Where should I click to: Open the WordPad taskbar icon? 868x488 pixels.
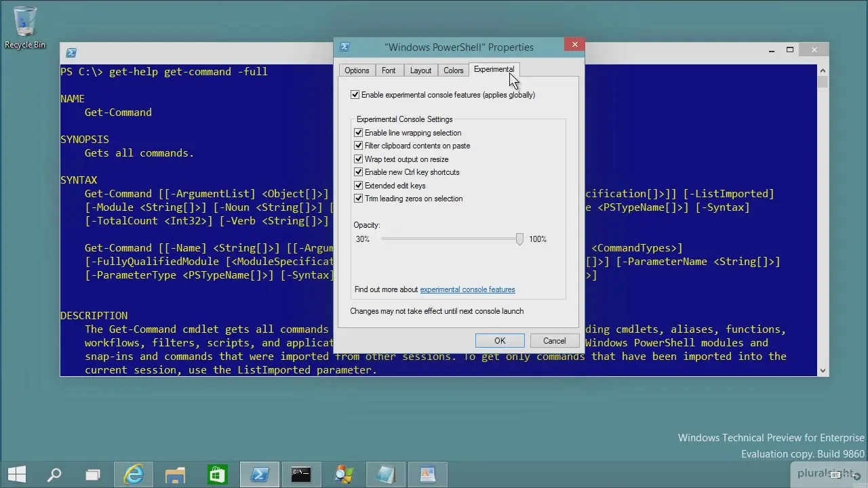pos(428,474)
